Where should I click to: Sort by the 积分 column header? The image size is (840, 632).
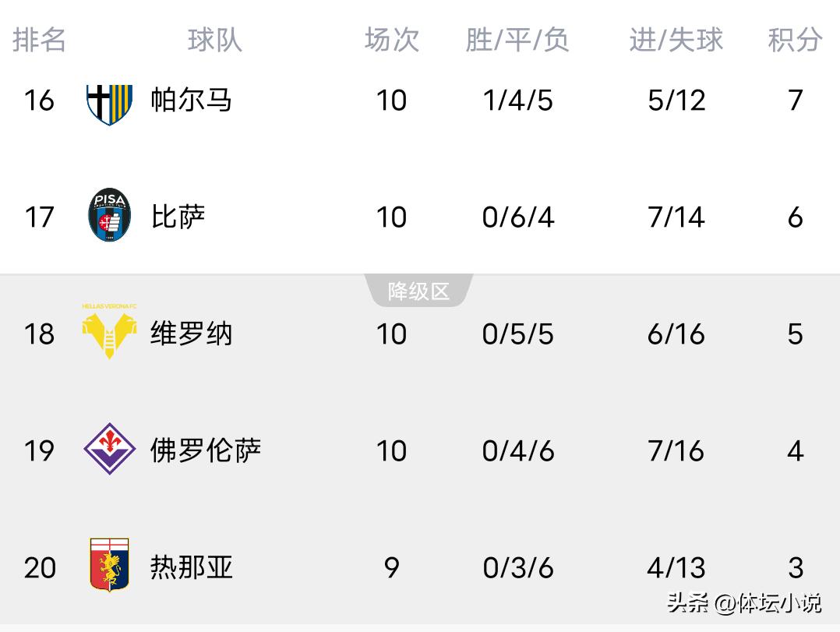pos(795,40)
